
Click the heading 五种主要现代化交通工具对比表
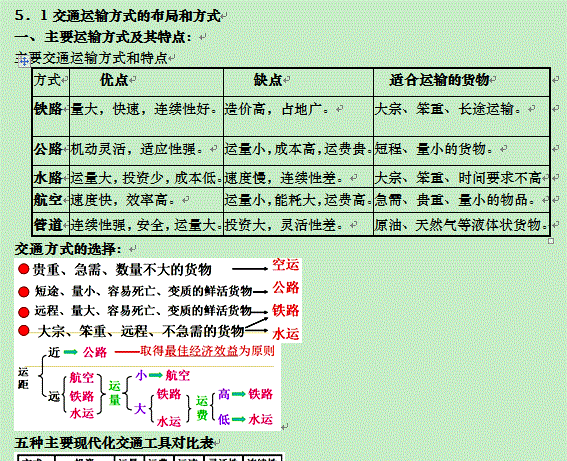[114, 442]
